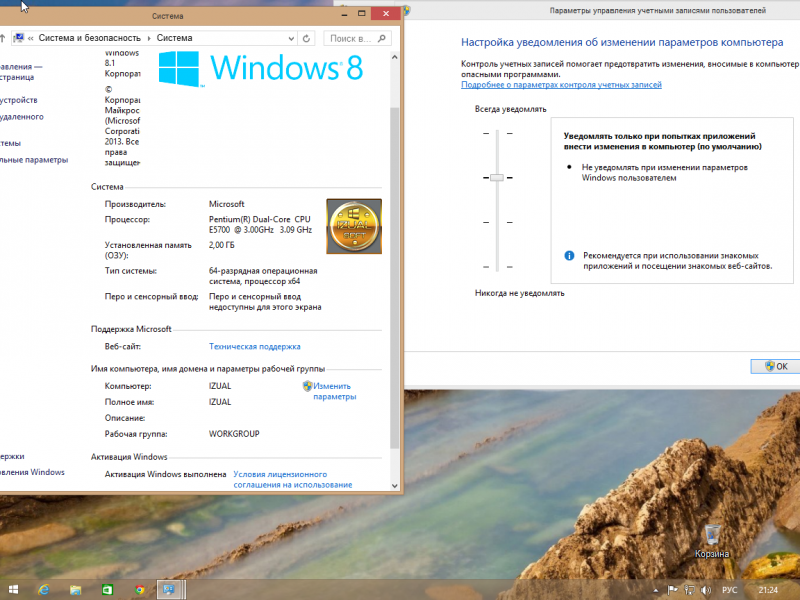Go to Система и безопасность breadcrumb
The width and height of the screenshot is (800, 600).
(89, 38)
